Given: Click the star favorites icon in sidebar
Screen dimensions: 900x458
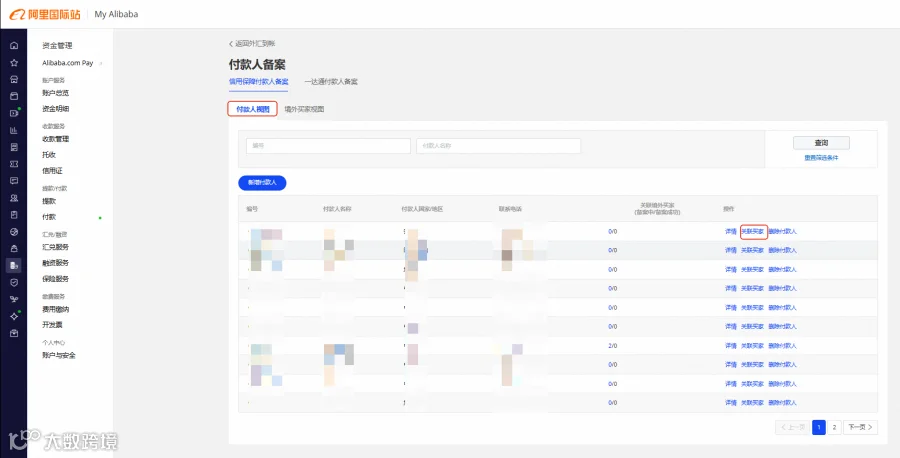Looking at the screenshot, I should (x=14, y=63).
